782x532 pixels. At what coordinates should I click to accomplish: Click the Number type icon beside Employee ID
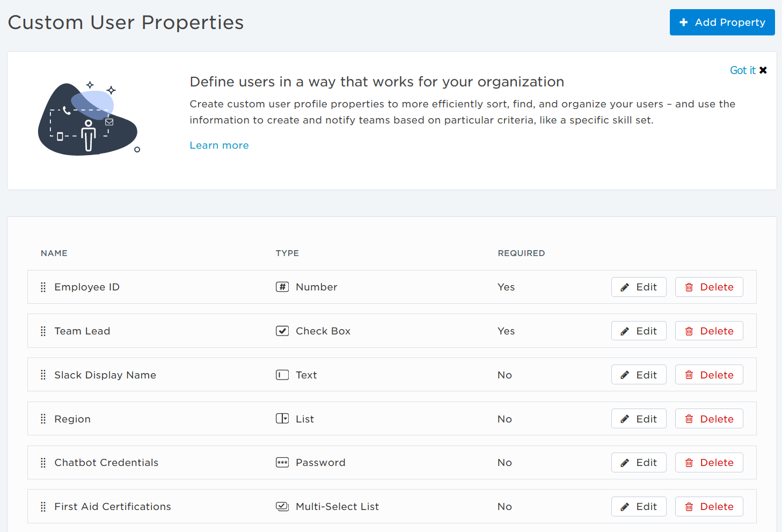pos(282,287)
